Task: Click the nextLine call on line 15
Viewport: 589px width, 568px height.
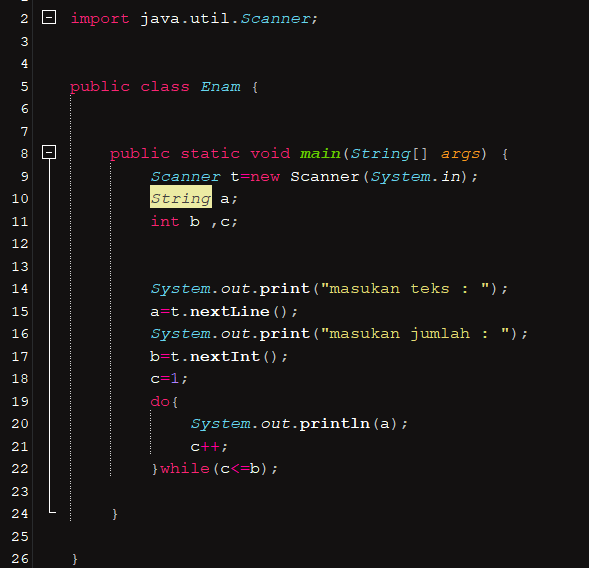Action: pyautogui.click(x=230, y=312)
